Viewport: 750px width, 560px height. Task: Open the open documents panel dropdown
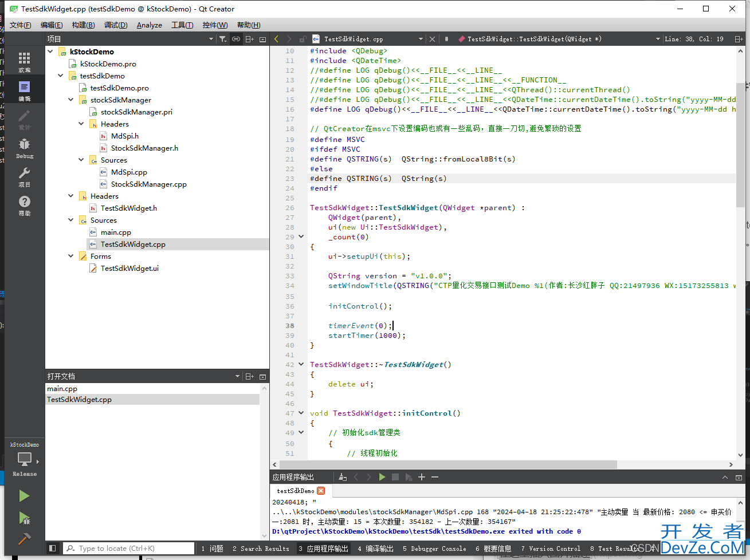(237, 376)
